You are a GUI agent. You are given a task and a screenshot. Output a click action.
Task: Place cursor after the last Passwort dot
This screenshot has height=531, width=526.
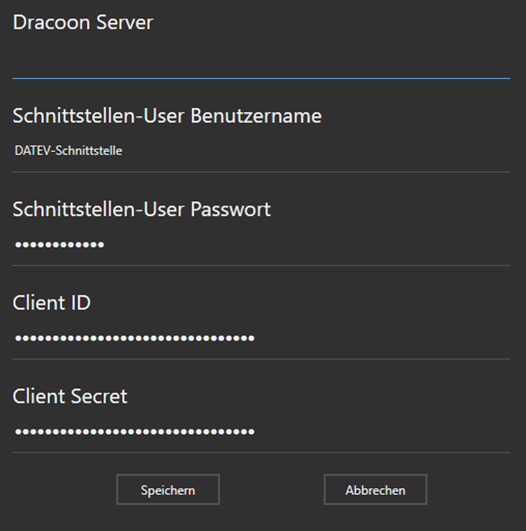(x=106, y=245)
